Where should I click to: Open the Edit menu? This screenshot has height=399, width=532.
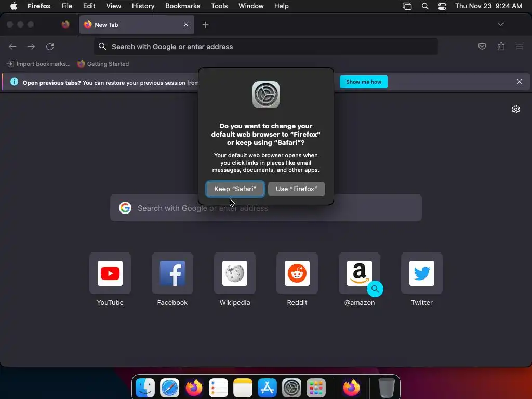(89, 6)
